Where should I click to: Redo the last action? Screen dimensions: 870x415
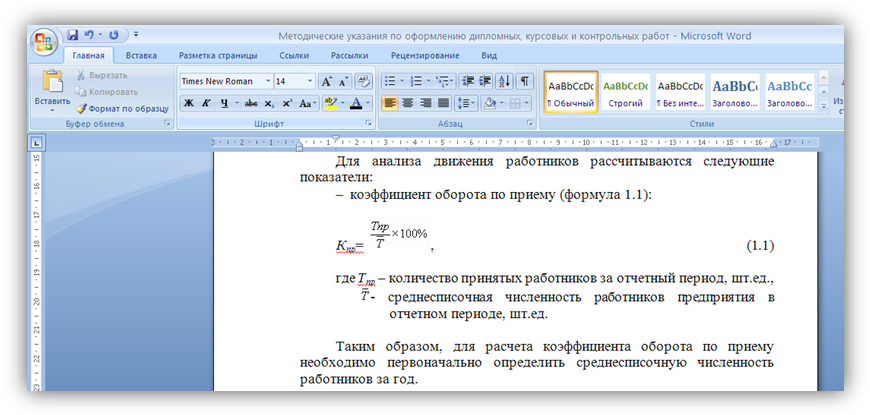[x=114, y=35]
